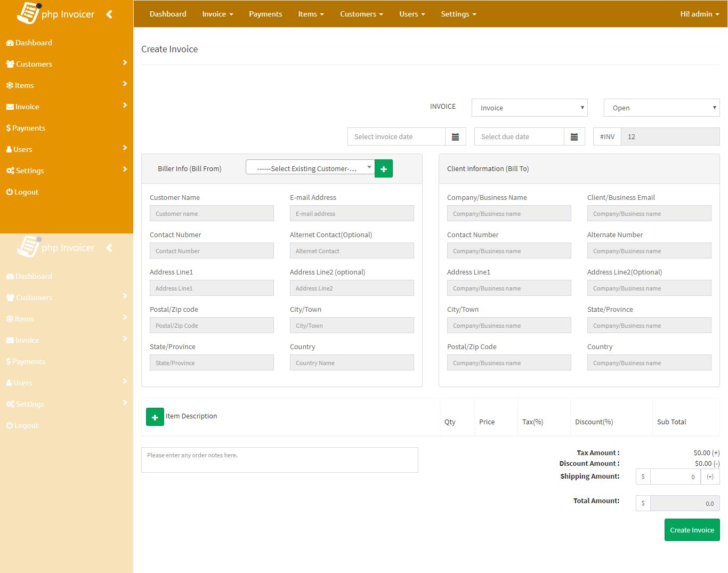Viewport: 728px width, 573px height.
Task: Open the due date calendar picker icon
Action: pyautogui.click(x=574, y=137)
